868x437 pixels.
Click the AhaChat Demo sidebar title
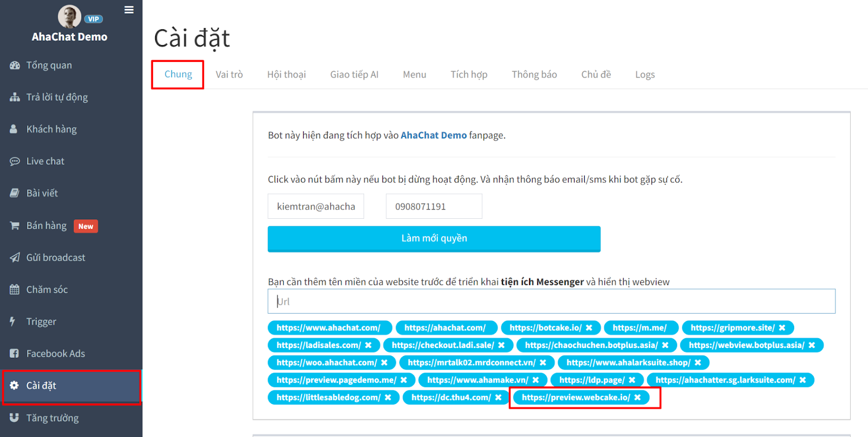pos(69,37)
